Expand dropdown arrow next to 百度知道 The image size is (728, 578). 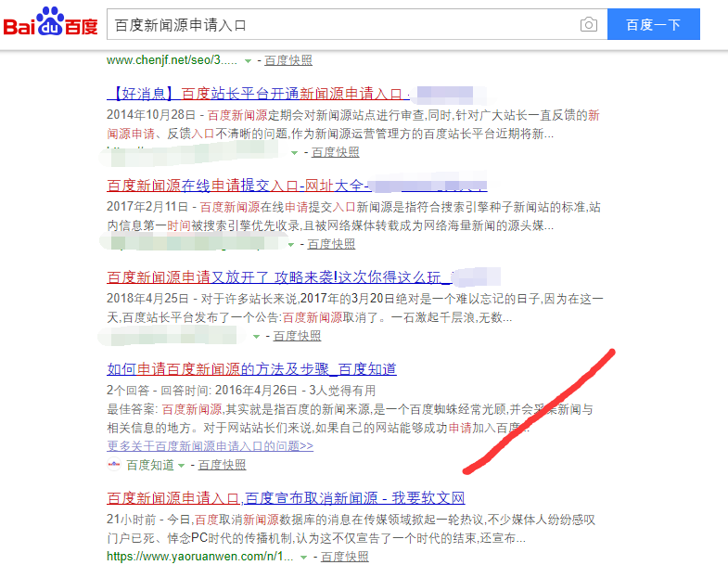(181, 466)
